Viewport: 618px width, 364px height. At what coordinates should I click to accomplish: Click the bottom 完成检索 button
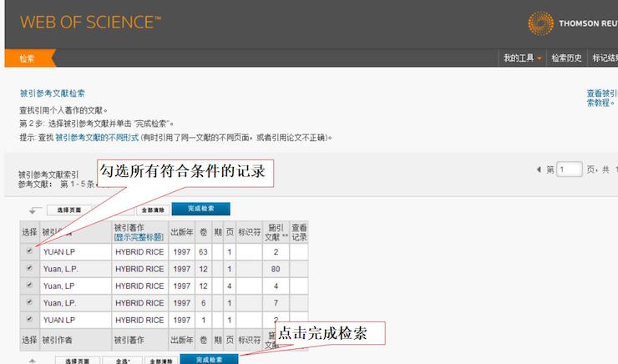[209, 359]
